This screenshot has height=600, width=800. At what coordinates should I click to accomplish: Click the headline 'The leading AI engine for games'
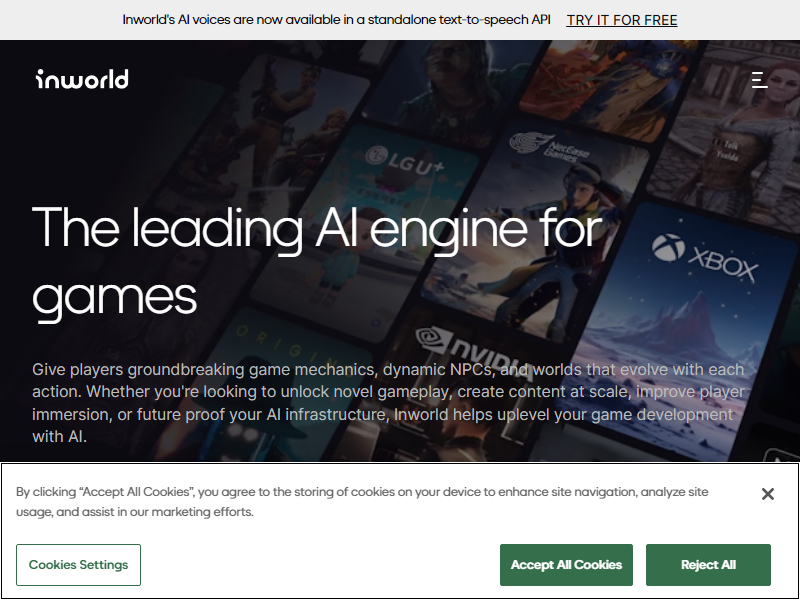(317, 263)
